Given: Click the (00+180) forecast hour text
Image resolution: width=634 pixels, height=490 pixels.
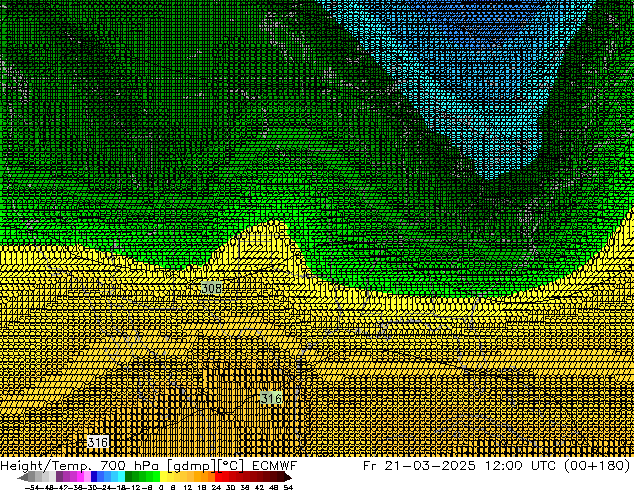Looking at the screenshot, I should coord(598,466).
